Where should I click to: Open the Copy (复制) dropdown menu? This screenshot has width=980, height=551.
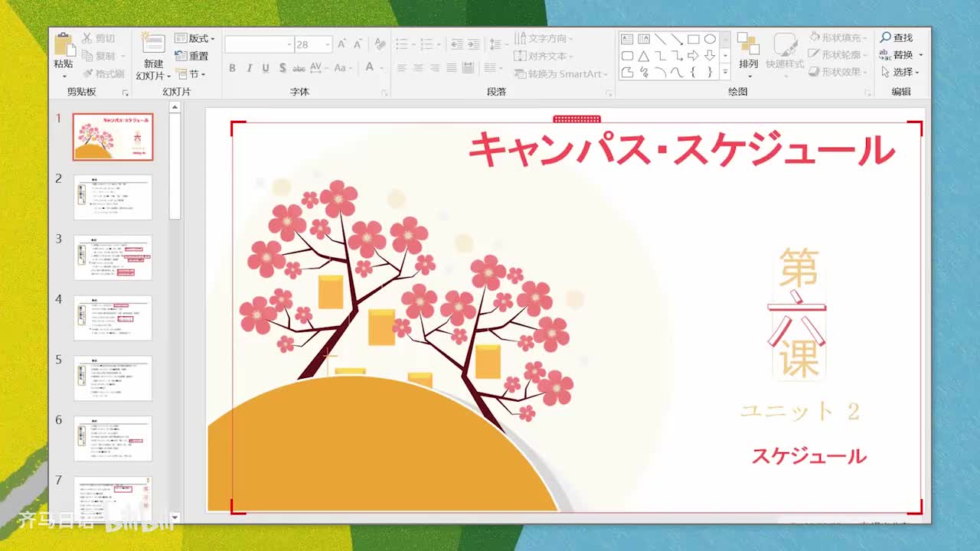click(x=102, y=56)
